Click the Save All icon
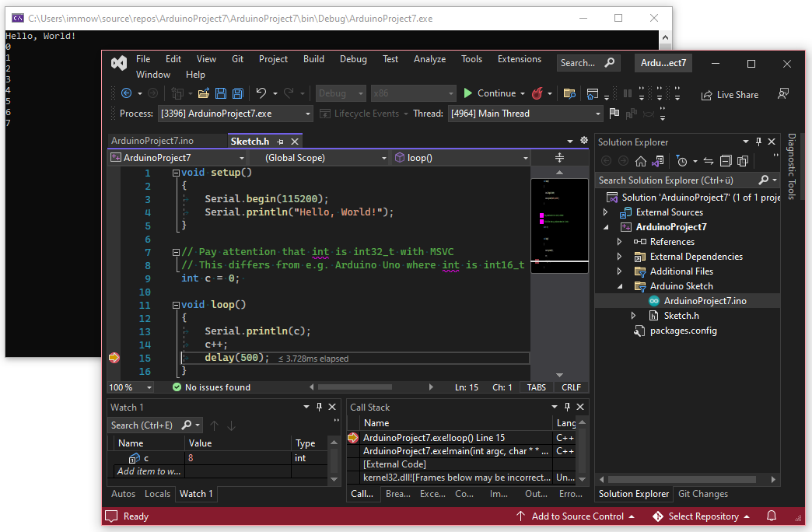Image resolution: width=812 pixels, height=532 pixels. 238,93
